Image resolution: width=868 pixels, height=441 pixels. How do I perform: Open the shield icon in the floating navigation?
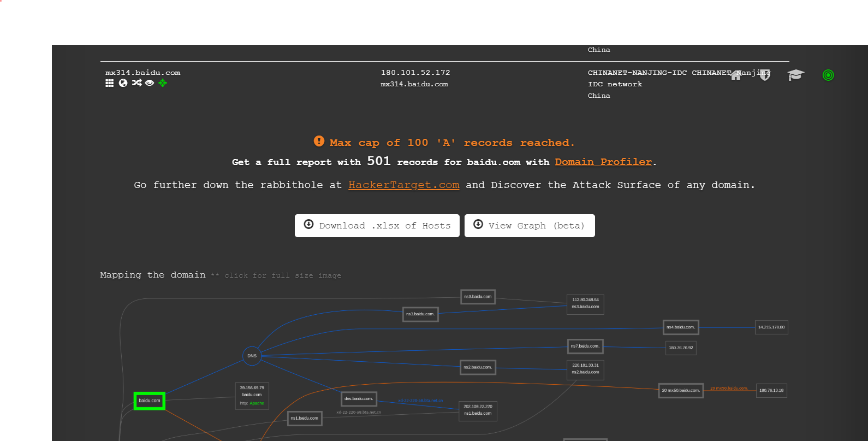click(765, 75)
